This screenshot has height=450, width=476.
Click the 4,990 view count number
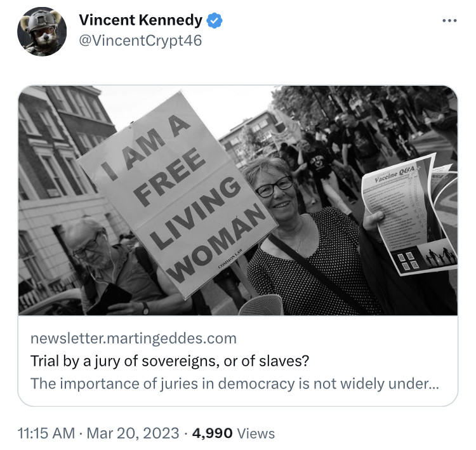coord(212,433)
